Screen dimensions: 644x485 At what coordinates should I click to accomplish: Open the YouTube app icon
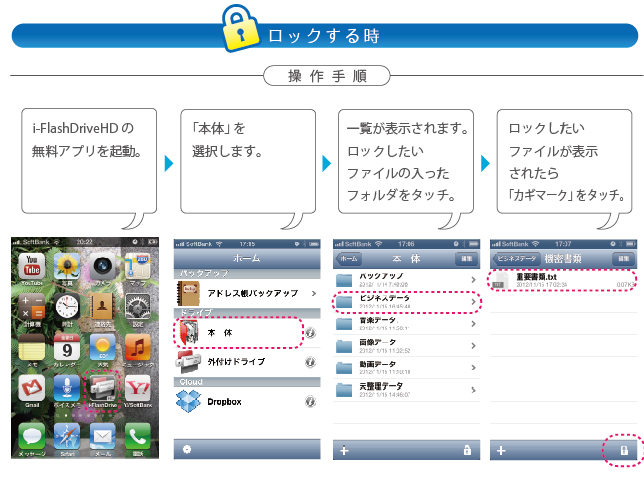[x=32, y=265]
